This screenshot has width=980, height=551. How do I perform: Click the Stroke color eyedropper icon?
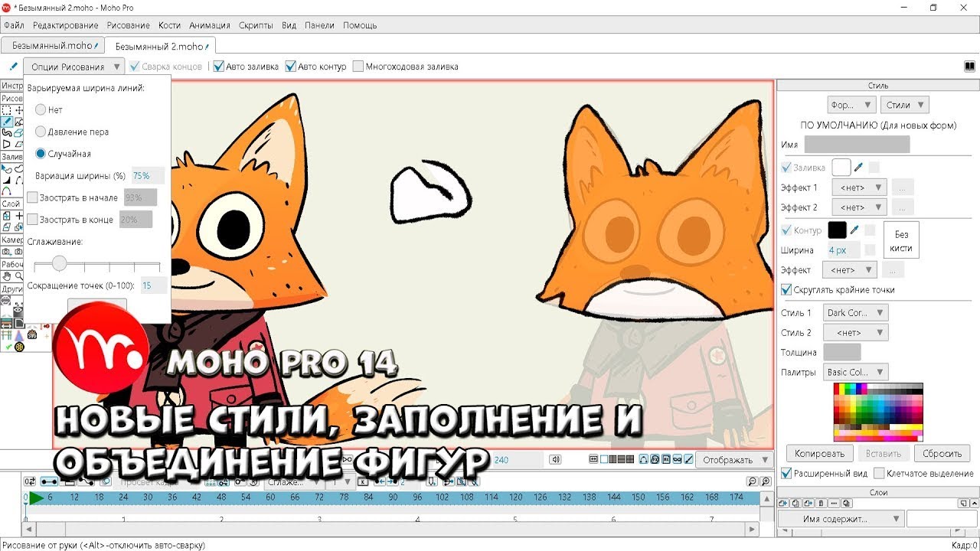tap(855, 230)
